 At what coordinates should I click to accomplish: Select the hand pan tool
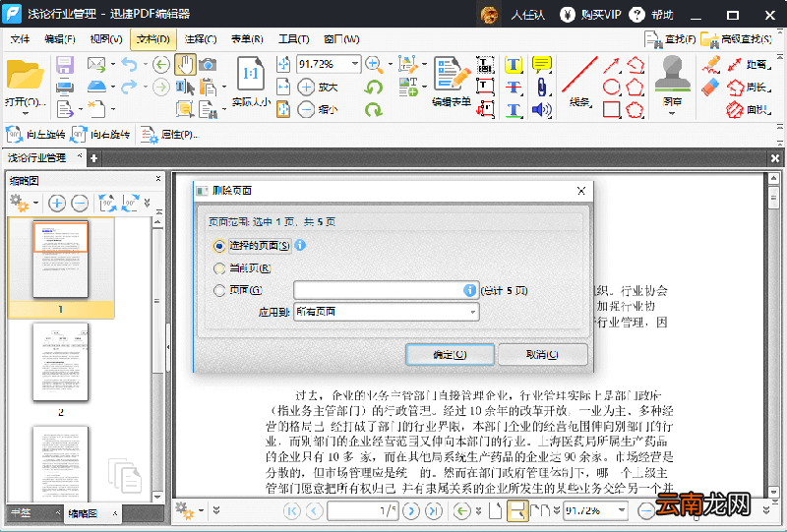185,65
